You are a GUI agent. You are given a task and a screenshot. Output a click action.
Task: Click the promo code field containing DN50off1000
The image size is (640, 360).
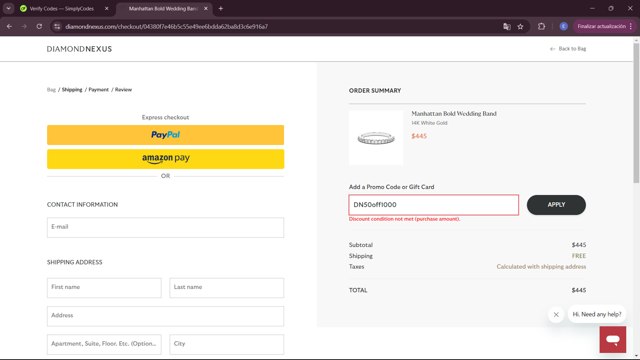[433, 205]
